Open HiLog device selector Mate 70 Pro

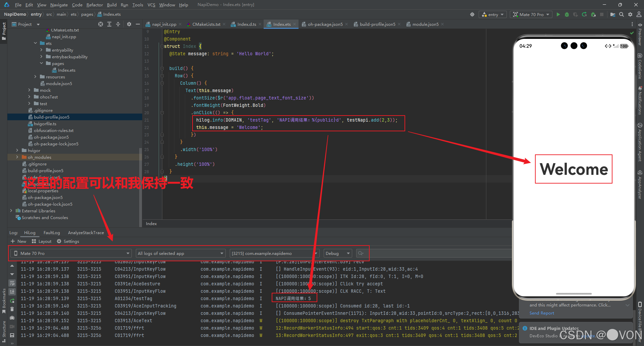[x=71, y=253]
